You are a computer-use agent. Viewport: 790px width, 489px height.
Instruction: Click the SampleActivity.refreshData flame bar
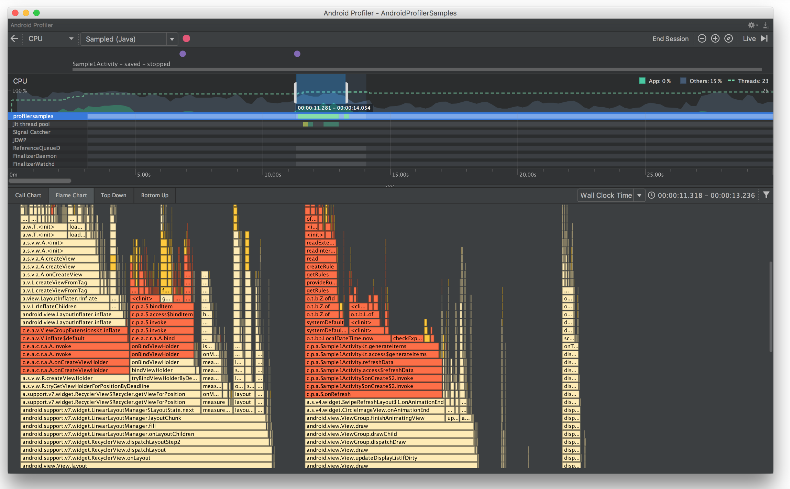pos(374,362)
